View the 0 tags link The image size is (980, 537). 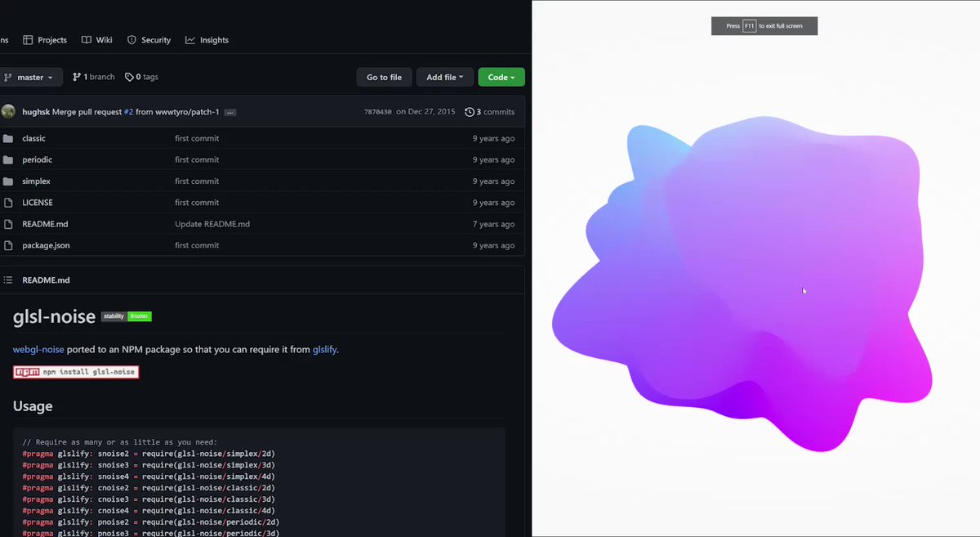141,77
